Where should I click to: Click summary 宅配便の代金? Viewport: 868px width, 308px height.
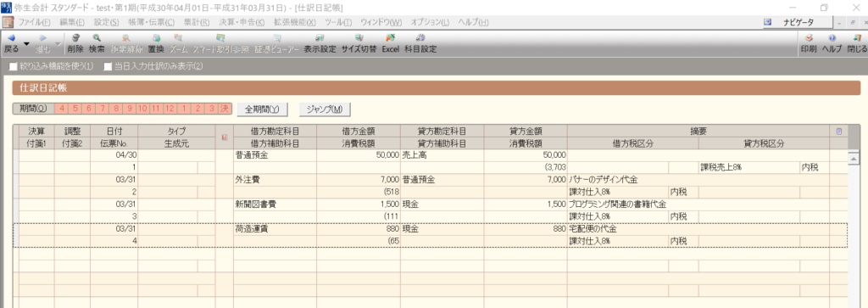point(593,228)
